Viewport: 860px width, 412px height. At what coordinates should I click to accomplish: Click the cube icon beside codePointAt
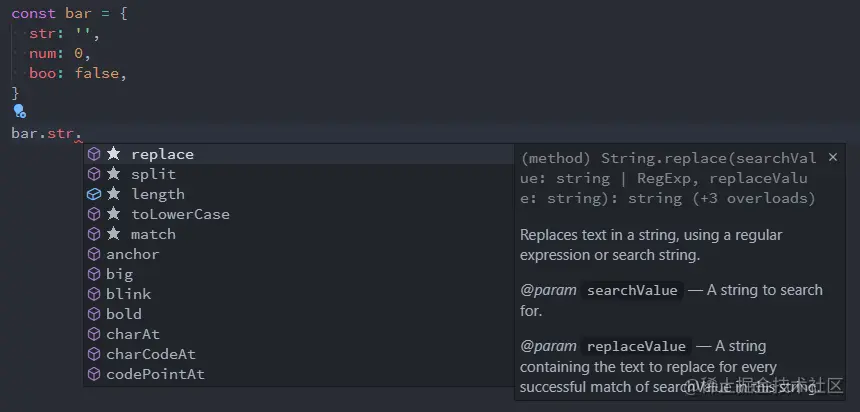94,374
